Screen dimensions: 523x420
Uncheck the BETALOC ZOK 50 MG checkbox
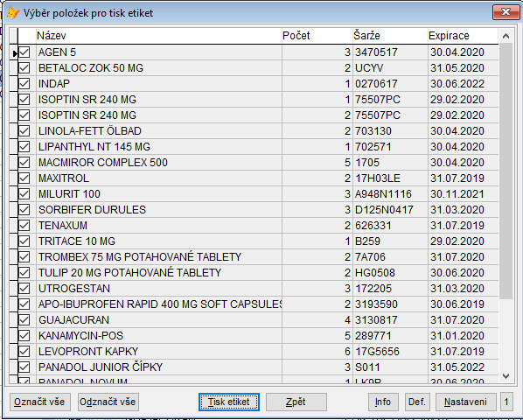[24, 67]
